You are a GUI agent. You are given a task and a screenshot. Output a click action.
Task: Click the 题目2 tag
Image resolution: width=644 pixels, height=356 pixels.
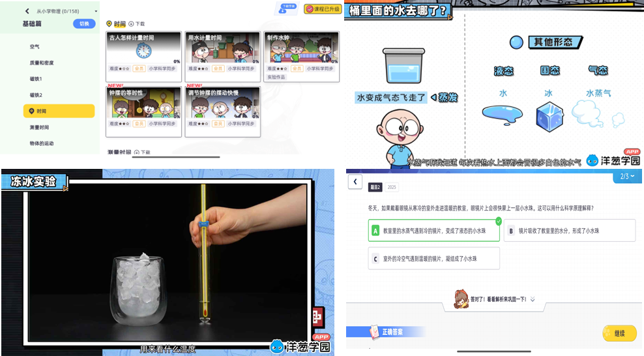click(x=375, y=187)
